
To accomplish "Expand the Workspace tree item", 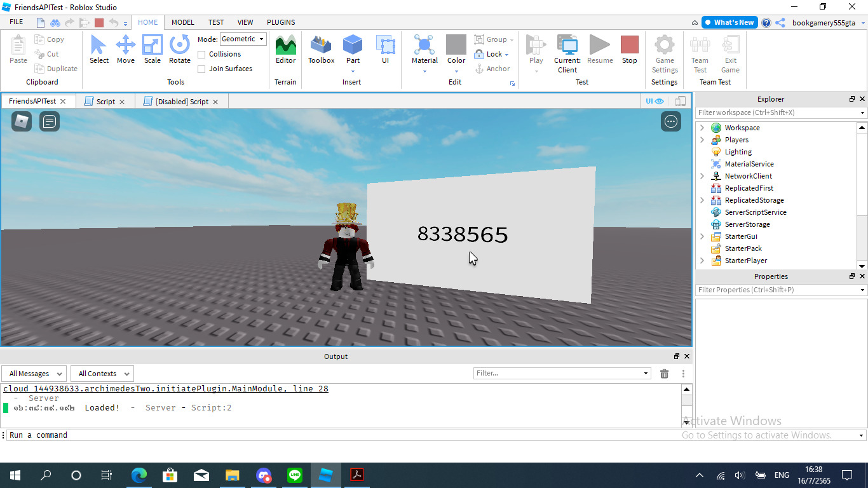I will click(702, 127).
